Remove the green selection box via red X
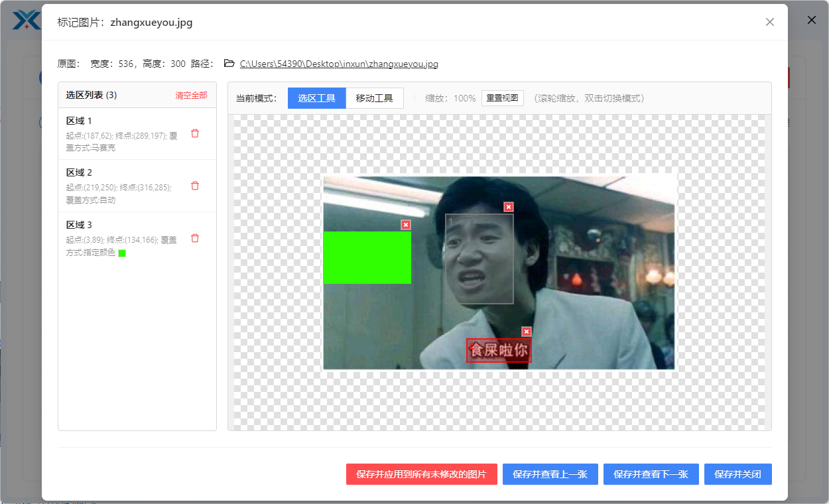Screen dimensions: 829x504 click(x=406, y=225)
